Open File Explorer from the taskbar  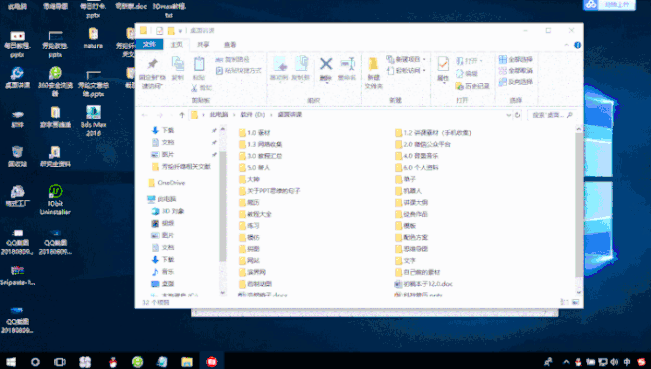(x=187, y=362)
